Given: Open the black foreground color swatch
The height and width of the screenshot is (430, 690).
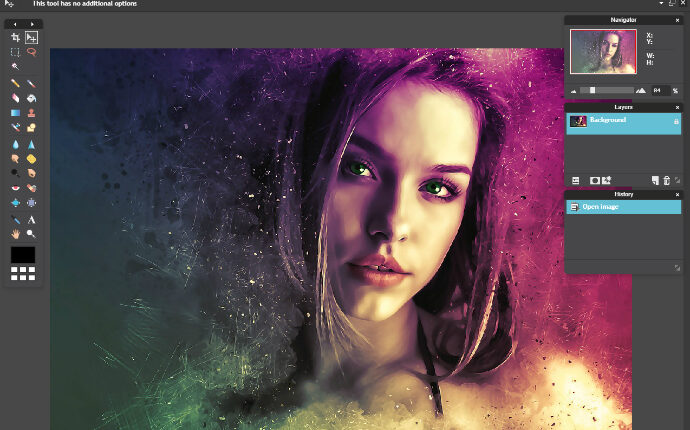Looking at the screenshot, I should click(23, 255).
